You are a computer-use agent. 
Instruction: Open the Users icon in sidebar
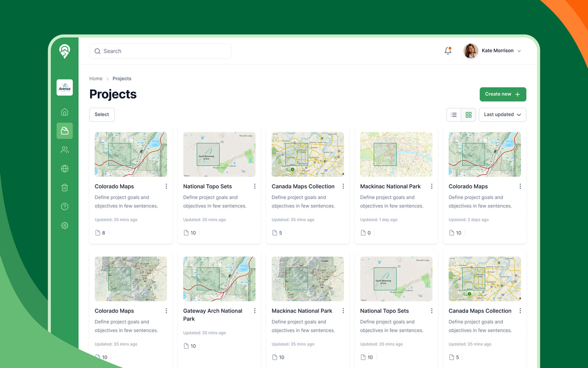click(65, 150)
